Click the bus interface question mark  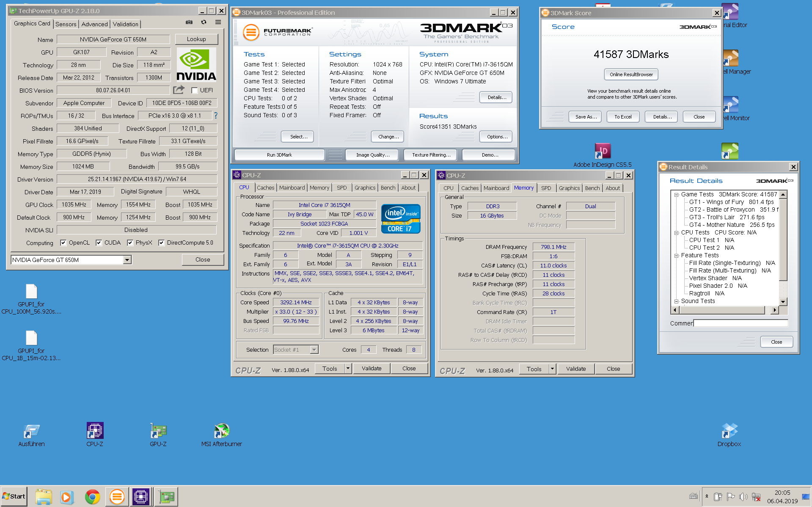216,115
